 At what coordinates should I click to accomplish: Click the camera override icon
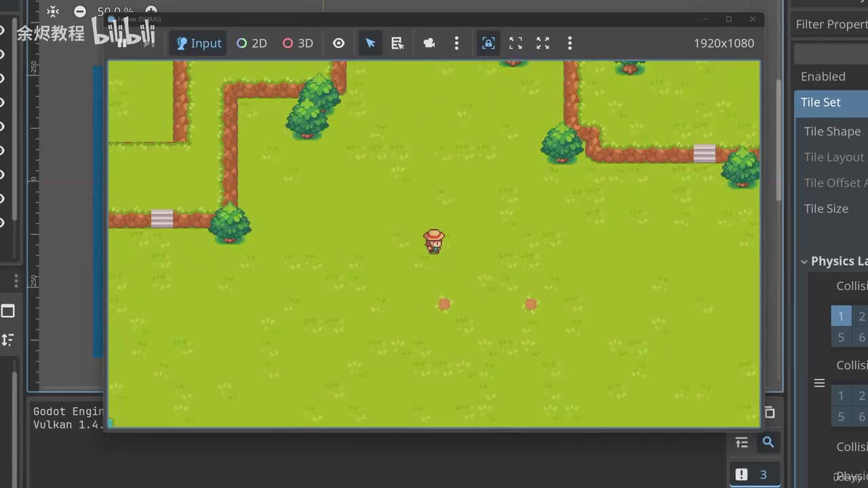429,43
